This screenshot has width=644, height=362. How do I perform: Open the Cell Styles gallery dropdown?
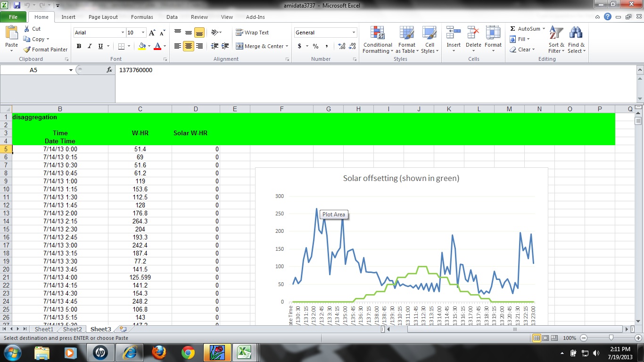(x=429, y=40)
